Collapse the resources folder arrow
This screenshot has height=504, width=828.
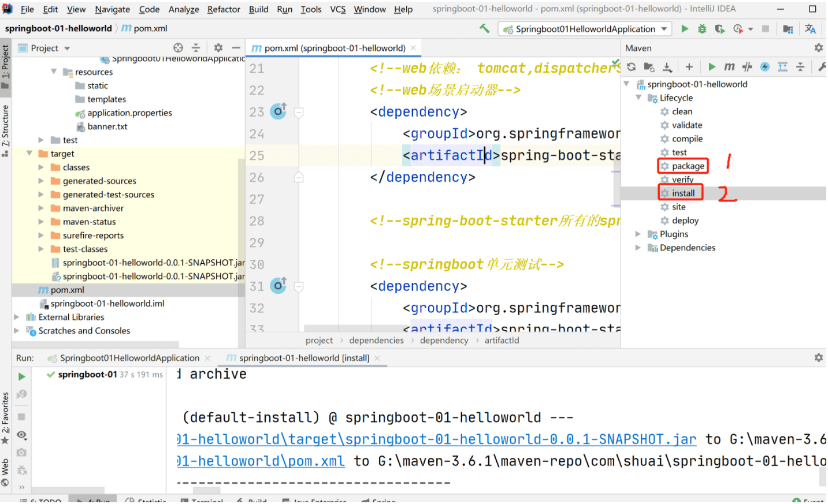click(x=54, y=72)
